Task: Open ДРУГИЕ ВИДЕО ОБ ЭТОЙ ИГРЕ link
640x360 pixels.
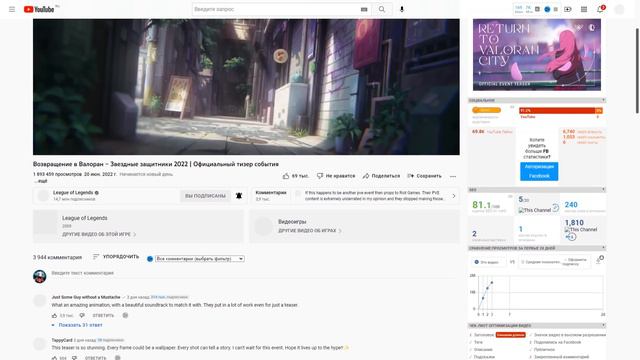Action: click(99, 234)
